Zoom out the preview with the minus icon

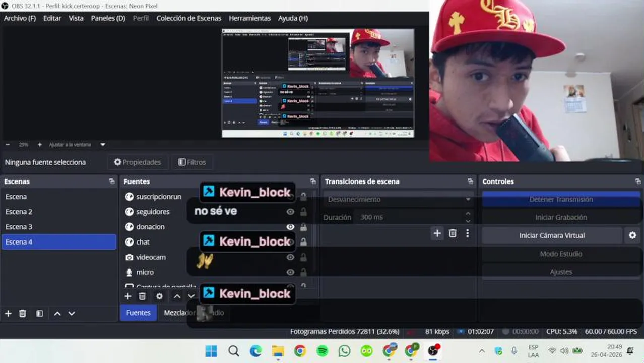click(x=8, y=144)
